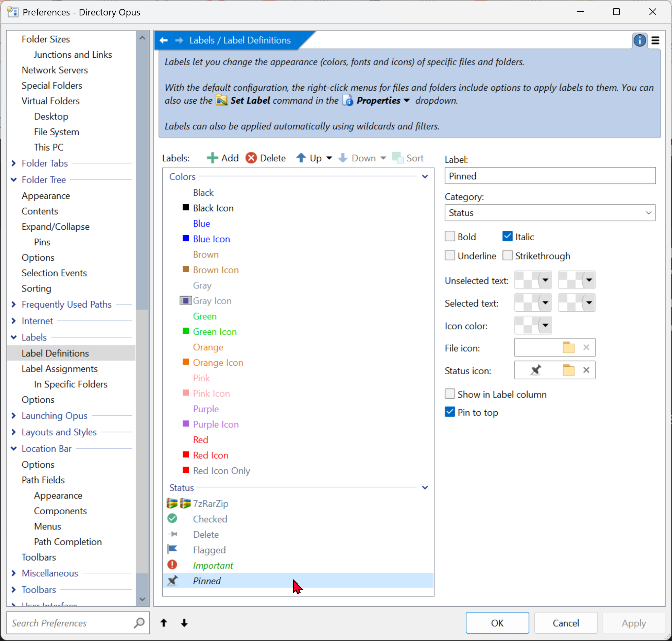Click the blue info icon
This screenshot has height=641, width=672.
tap(639, 41)
